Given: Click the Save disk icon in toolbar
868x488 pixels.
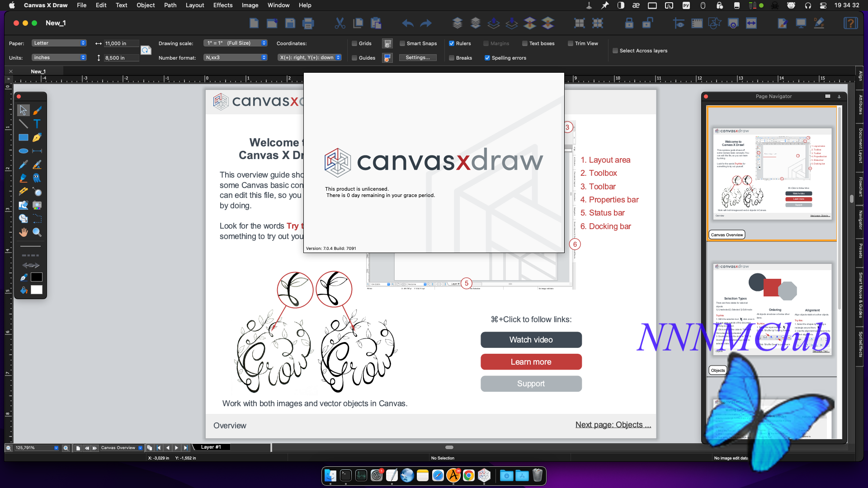Looking at the screenshot, I should click(290, 23).
